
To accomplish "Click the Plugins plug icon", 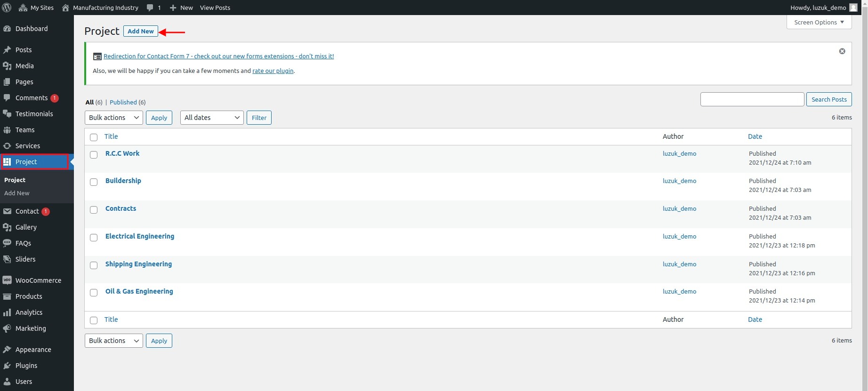I will pyautogui.click(x=7, y=366).
